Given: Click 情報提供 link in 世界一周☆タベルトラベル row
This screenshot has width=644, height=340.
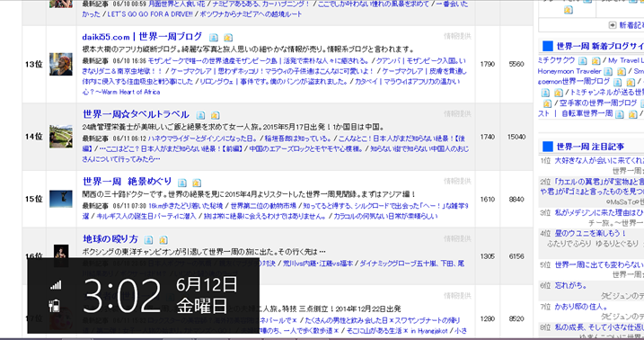Looking at the screenshot, I should 457,113.
